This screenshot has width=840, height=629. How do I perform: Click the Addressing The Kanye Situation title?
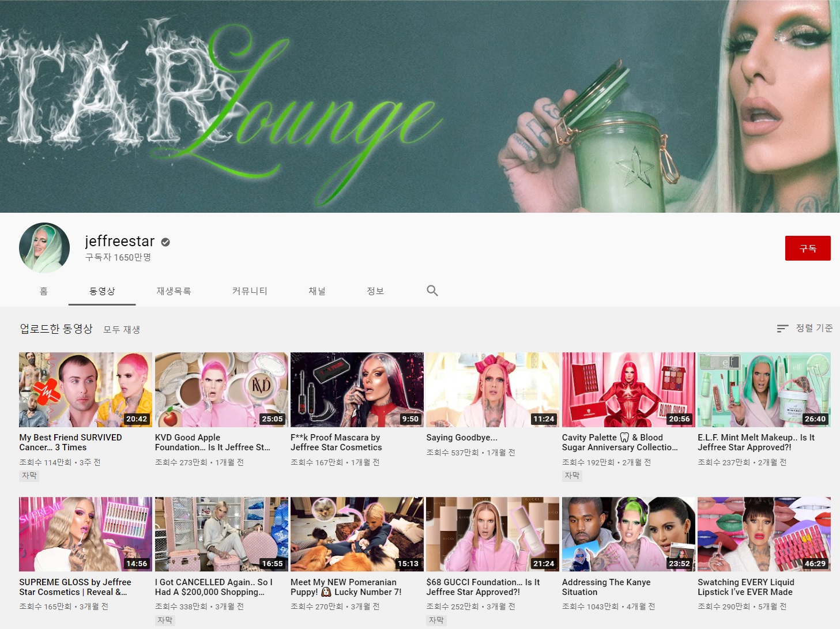(x=606, y=587)
